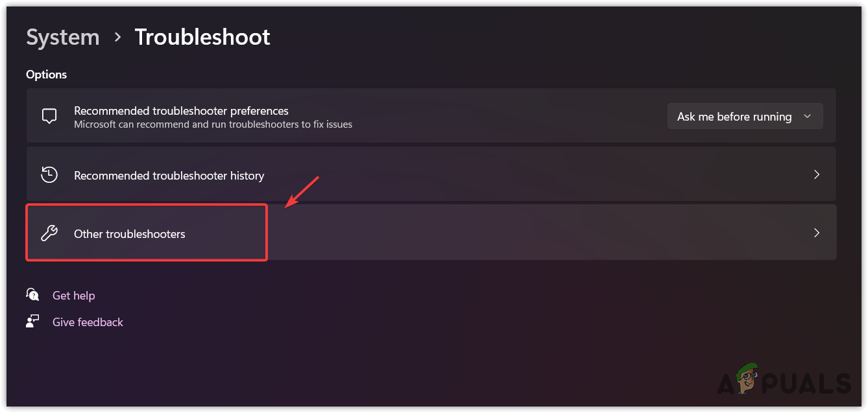This screenshot has width=868, height=413.
Task: Click the Troubleshoot page heading
Action: [x=202, y=38]
